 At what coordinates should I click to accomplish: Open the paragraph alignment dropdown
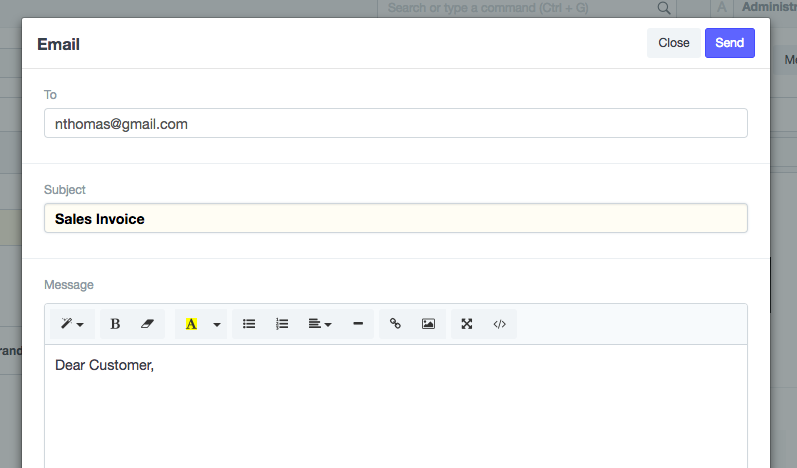[x=320, y=324]
